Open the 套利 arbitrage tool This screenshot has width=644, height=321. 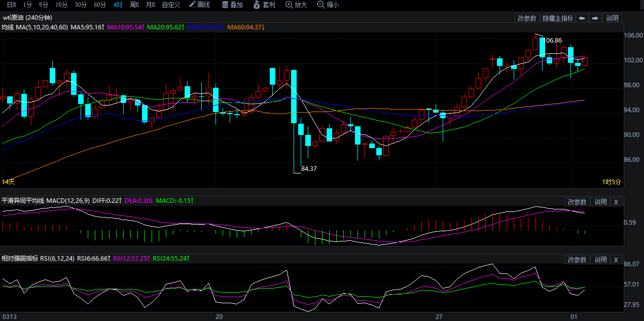click(x=264, y=5)
